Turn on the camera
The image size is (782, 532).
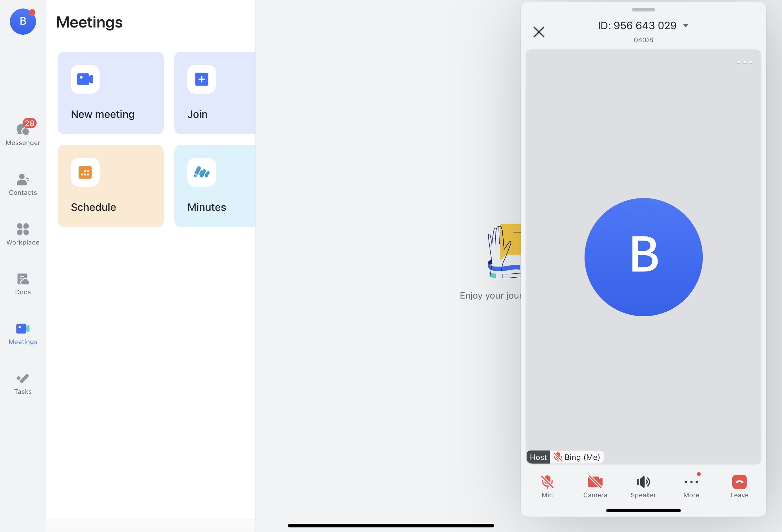(x=595, y=486)
